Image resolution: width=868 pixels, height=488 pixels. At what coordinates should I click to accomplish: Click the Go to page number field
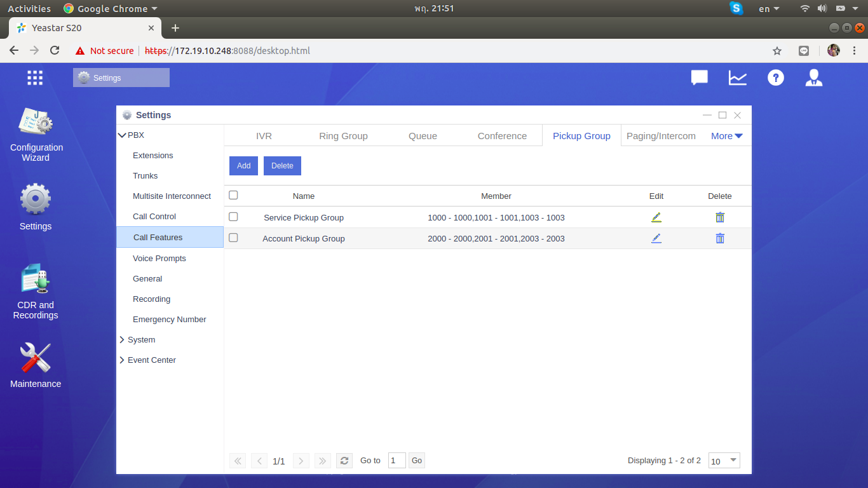pos(397,461)
